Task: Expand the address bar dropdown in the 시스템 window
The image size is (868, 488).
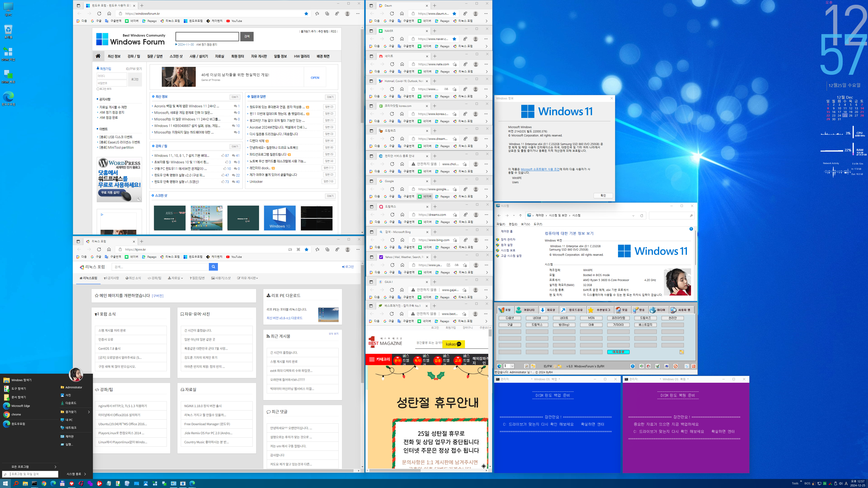Action: (633, 216)
